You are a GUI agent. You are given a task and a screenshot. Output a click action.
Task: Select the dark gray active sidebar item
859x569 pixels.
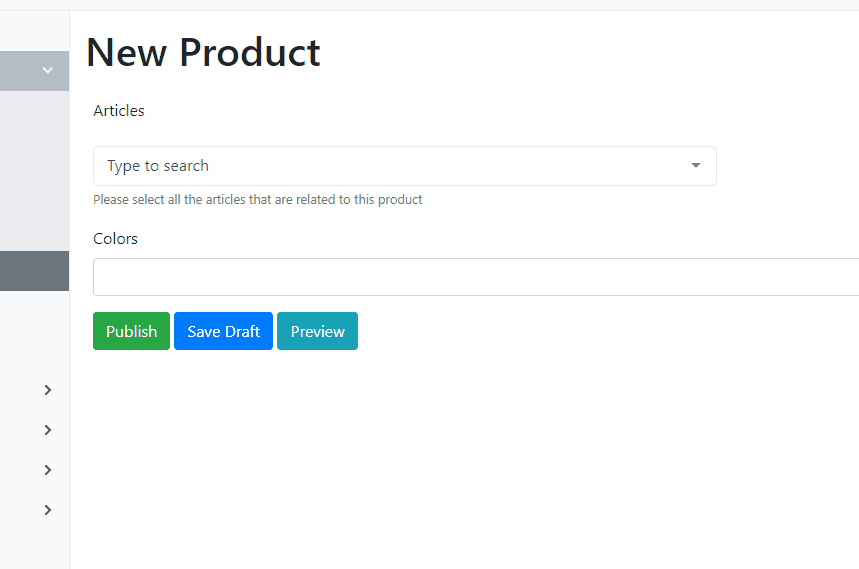[35, 271]
